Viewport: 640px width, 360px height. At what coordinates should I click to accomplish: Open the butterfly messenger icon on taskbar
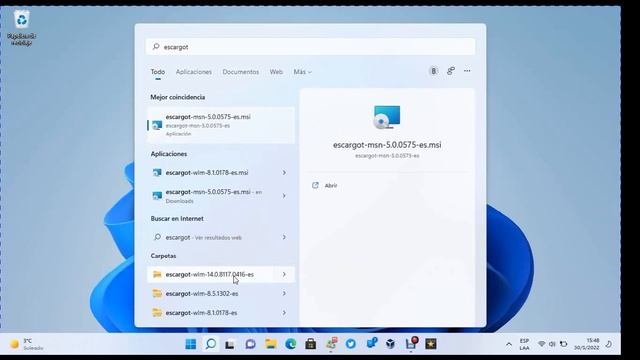[331, 344]
